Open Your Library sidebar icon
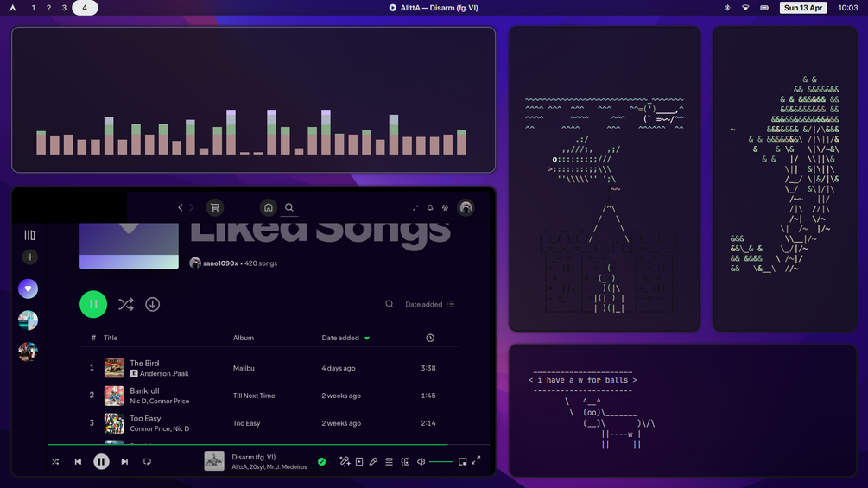 [30, 235]
